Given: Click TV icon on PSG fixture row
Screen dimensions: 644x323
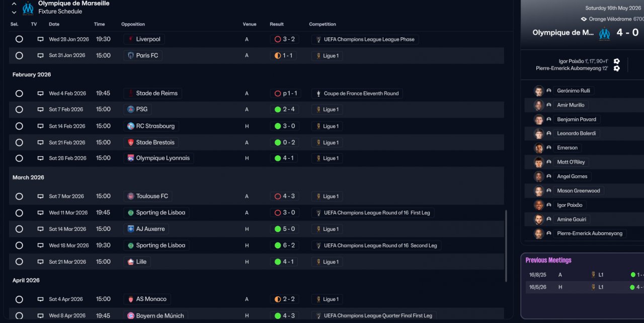Looking at the screenshot, I should pos(41,109).
